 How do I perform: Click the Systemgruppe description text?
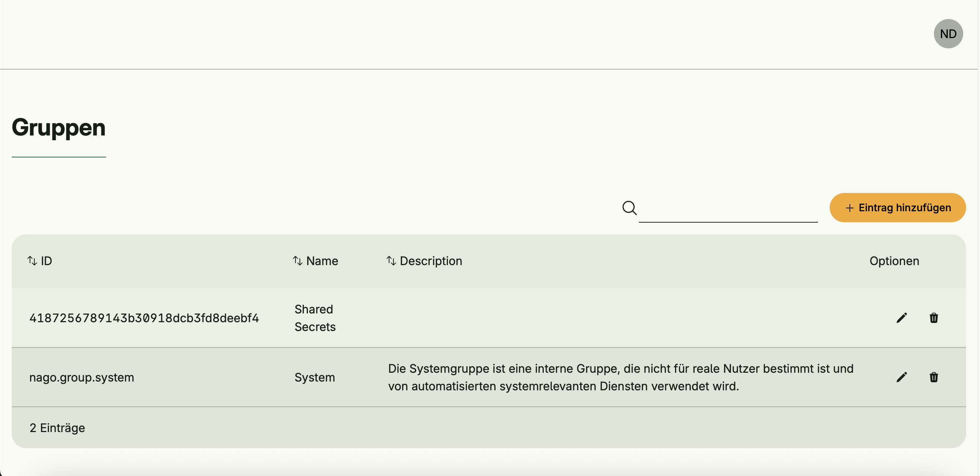pyautogui.click(x=620, y=378)
